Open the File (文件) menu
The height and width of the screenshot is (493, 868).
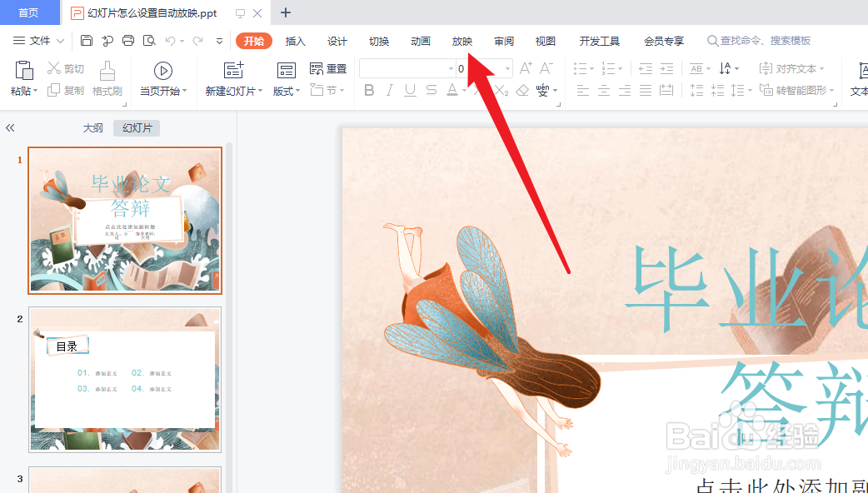[39, 41]
